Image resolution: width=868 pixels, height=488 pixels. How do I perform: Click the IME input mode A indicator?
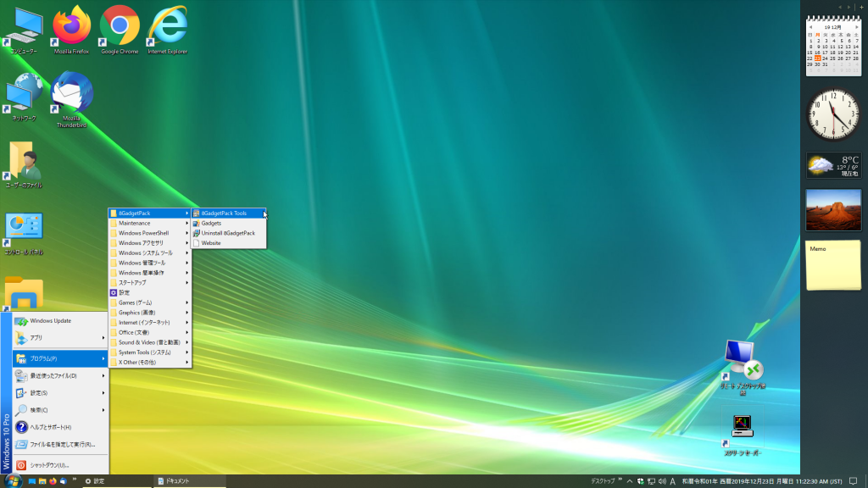[x=672, y=481]
